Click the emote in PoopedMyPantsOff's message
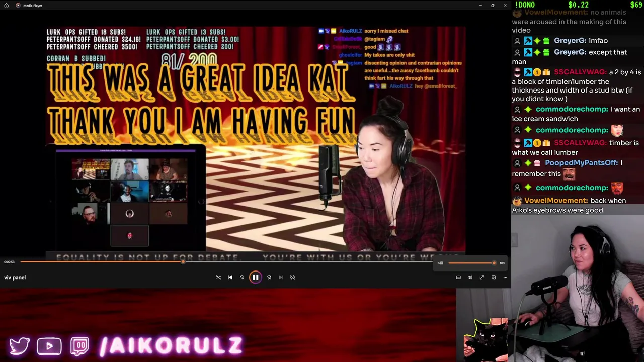Image resolution: width=644 pixels, height=362 pixels. coord(569,174)
